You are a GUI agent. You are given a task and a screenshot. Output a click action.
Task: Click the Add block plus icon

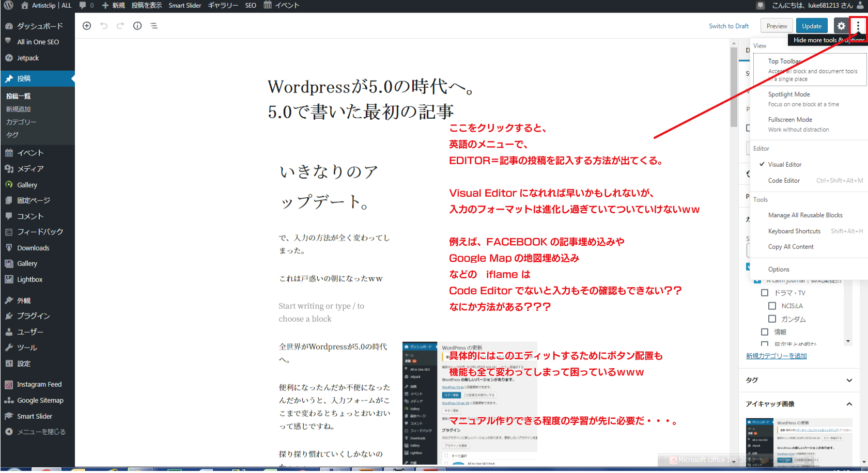[87, 26]
